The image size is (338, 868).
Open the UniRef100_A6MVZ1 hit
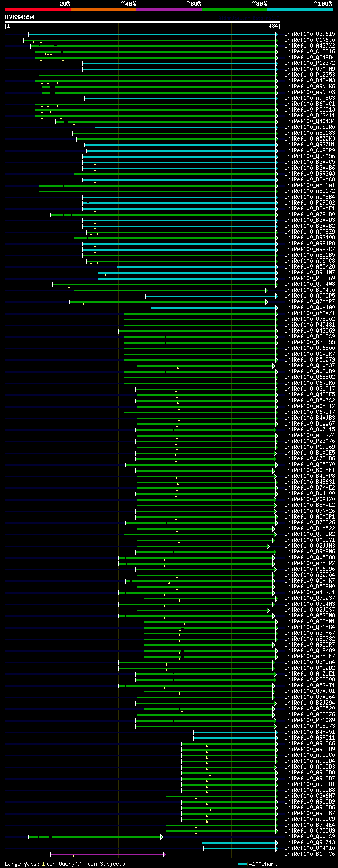309,313
